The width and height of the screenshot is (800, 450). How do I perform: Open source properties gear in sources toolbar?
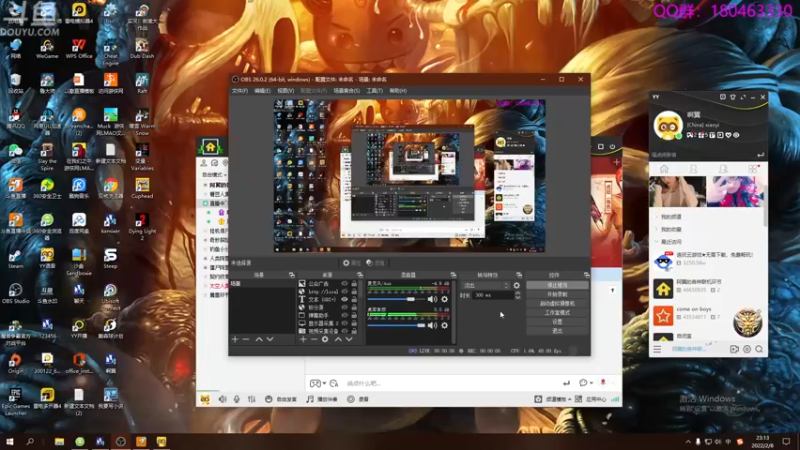point(325,339)
